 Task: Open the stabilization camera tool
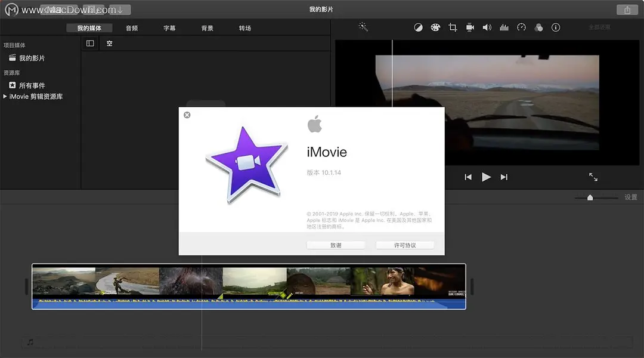[x=470, y=27]
